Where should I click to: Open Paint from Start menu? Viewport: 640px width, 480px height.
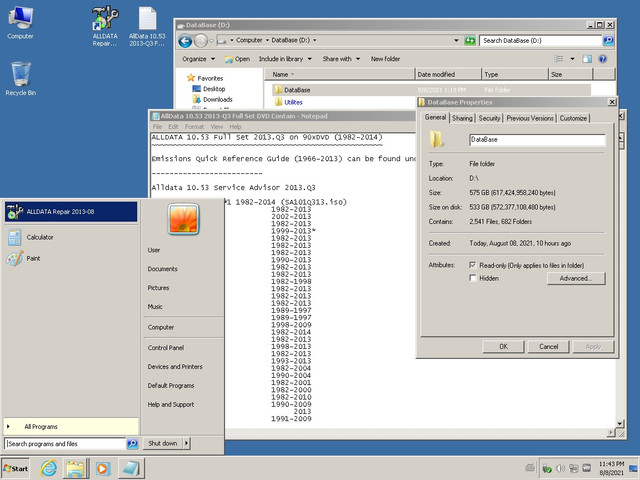pos(71,258)
